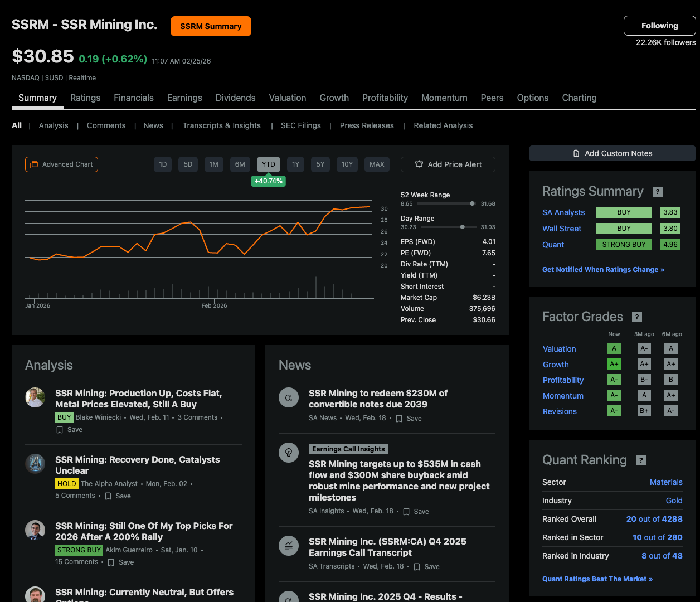The image size is (700, 602).
Task: Click the transcript icon beside Q4 Earnings Call
Action: (x=289, y=546)
